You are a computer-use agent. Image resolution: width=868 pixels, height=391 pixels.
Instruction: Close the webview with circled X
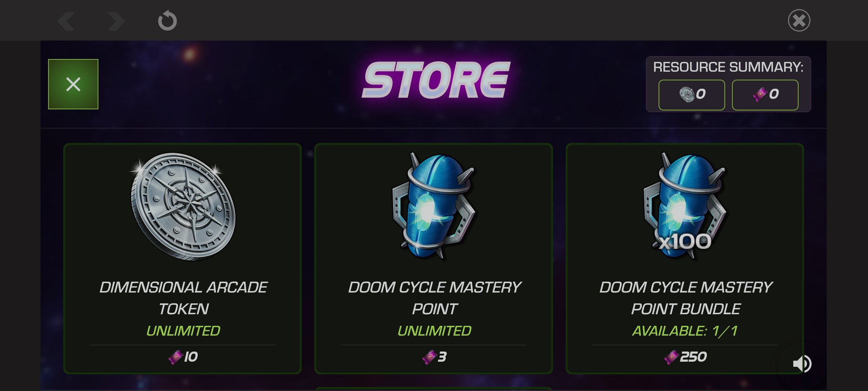tap(799, 20)
